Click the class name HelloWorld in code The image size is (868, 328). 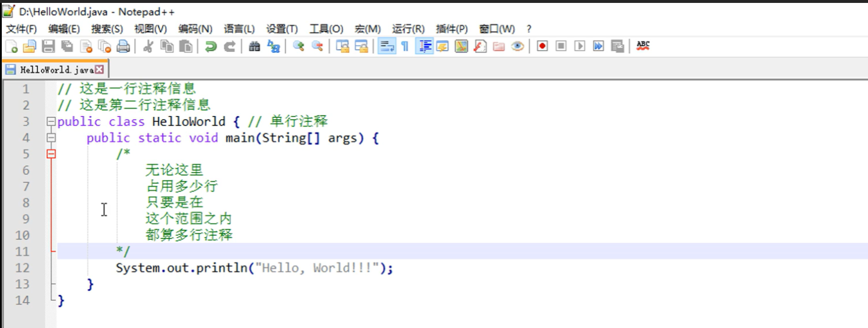[188, 121]
